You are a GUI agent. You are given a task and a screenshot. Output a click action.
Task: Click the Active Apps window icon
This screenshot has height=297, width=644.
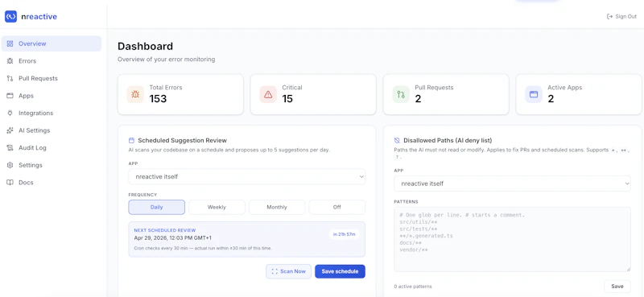pos(534,94)
